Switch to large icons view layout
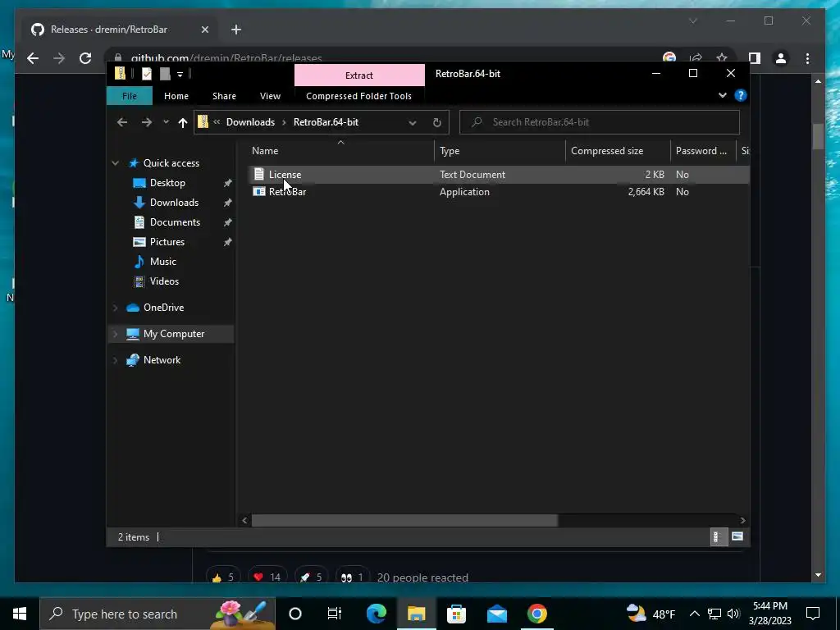 coord(737,536)
